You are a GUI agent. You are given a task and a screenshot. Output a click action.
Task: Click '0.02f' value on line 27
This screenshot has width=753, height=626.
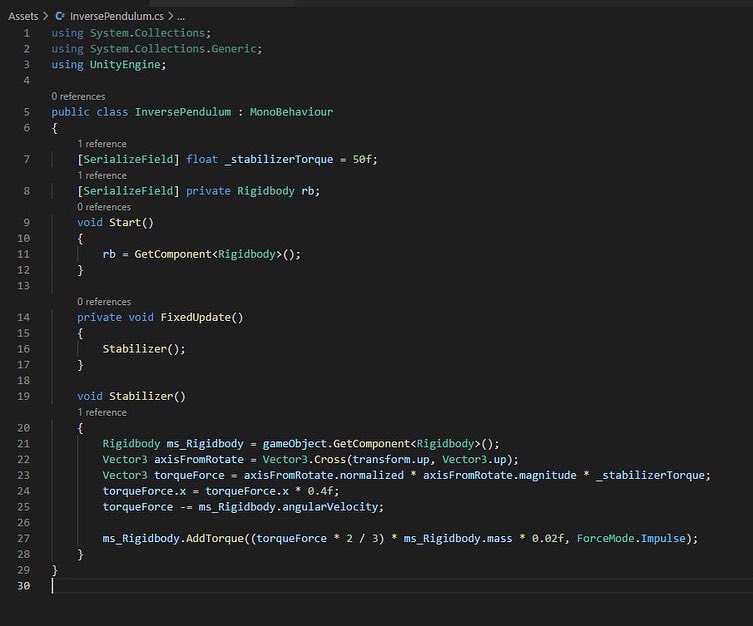point(547,539)
